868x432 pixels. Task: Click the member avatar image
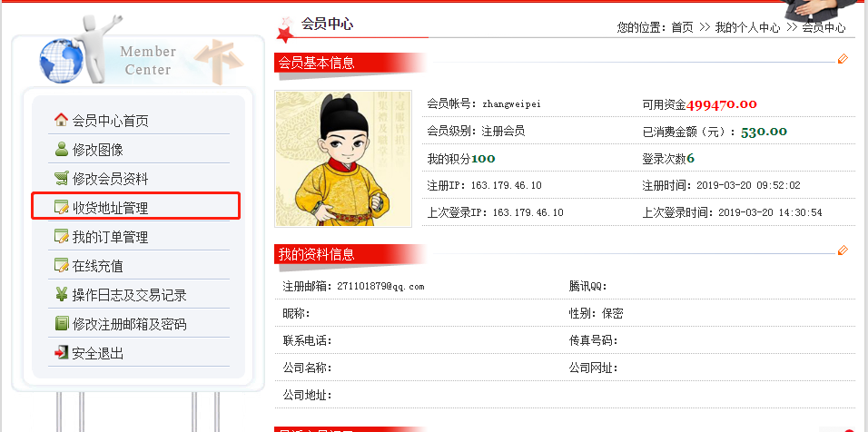coord(343,159)
